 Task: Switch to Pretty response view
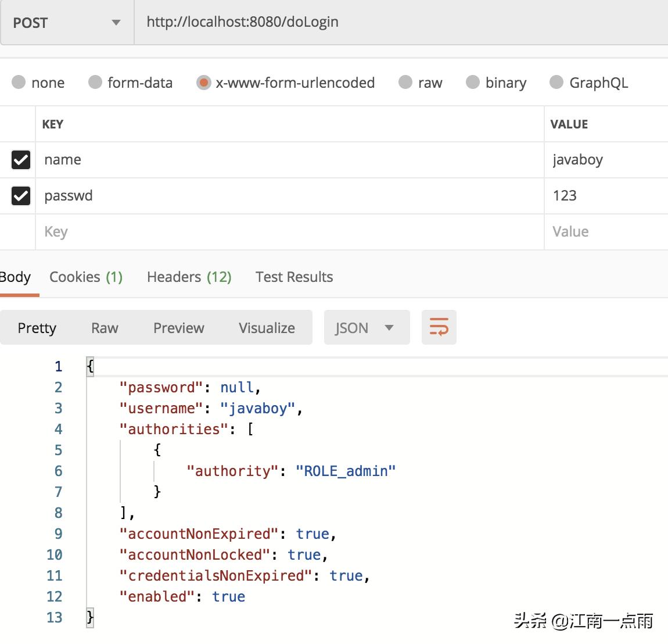coord(37,328)
